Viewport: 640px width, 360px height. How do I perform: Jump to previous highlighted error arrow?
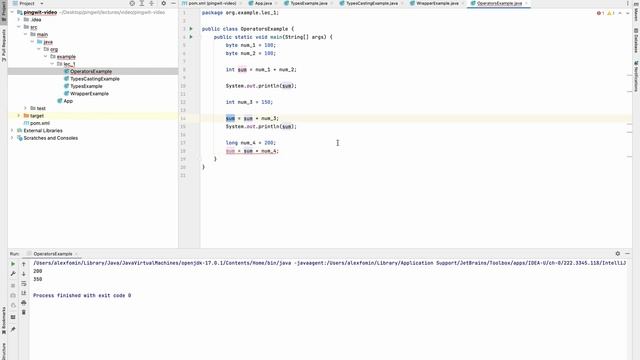coord(620,13)
